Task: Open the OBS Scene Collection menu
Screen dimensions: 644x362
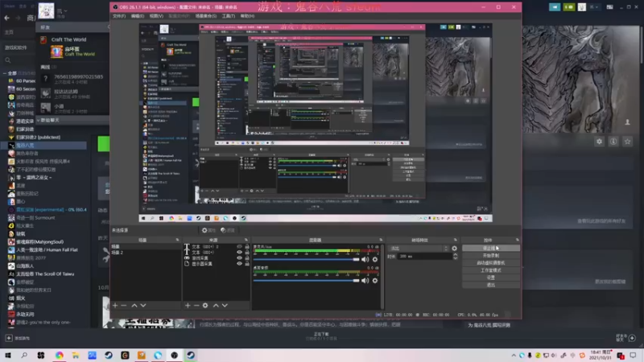Action: tap(206, 16)
